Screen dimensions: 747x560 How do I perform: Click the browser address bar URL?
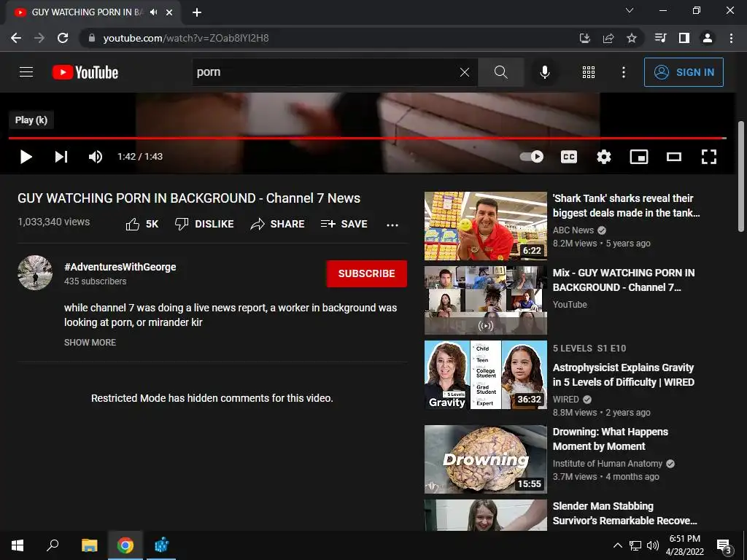coord(186,38)
